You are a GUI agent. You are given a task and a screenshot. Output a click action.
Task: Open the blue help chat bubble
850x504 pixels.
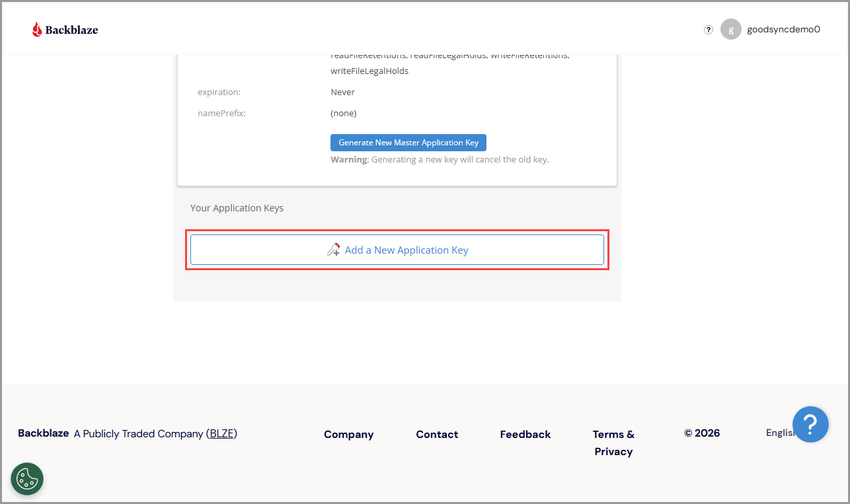[810, 424]
